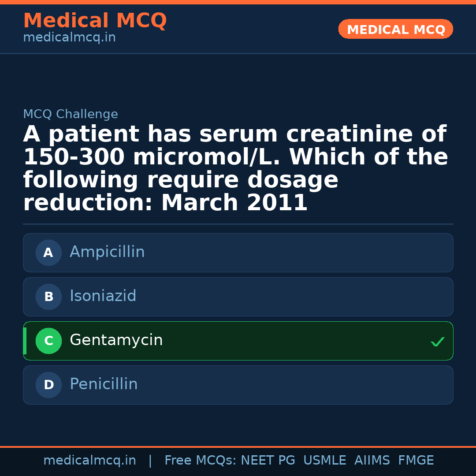Click the "Medical MCQ" orange header title
This screenshot has height=476, width=476.
[95, 21]
